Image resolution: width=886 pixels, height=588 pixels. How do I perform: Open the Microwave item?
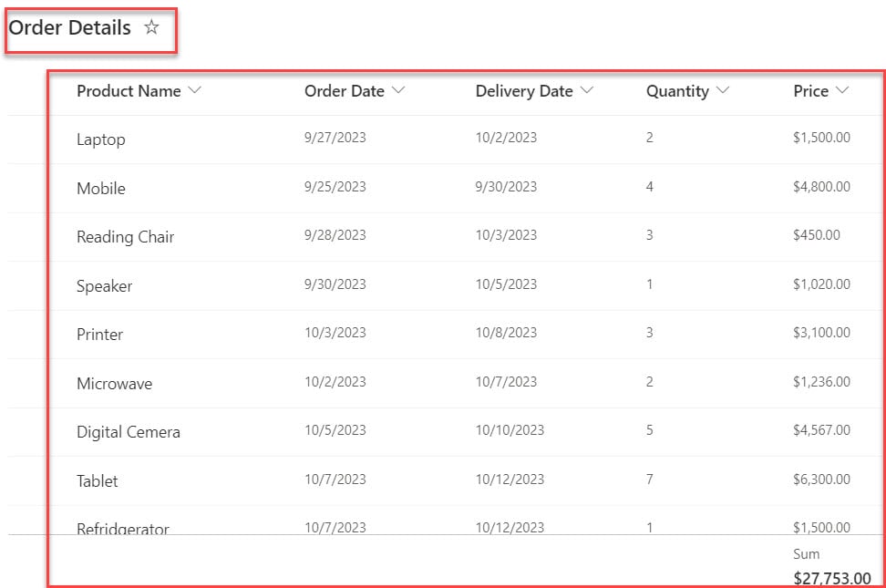click(x=115, y=383)
